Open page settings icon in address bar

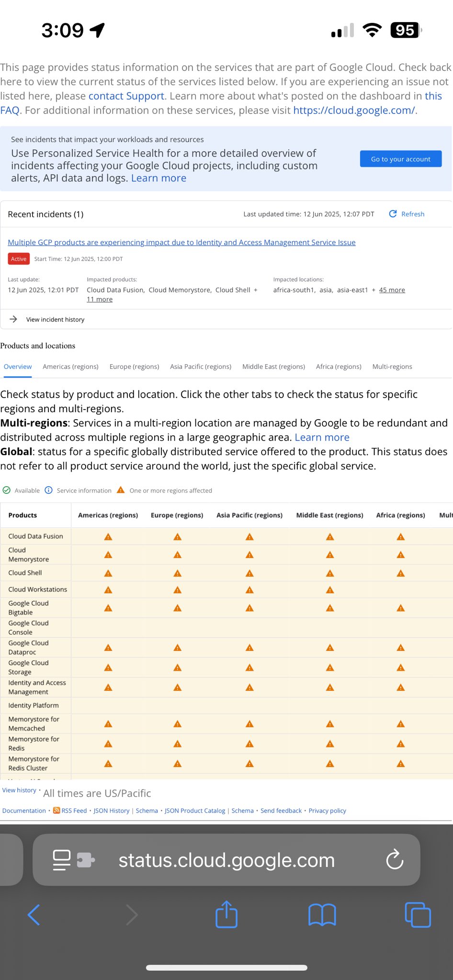coord(62,860)
